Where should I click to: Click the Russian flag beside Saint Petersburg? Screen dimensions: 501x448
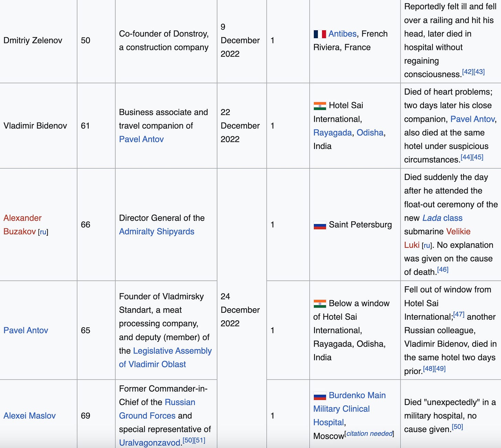320,225
